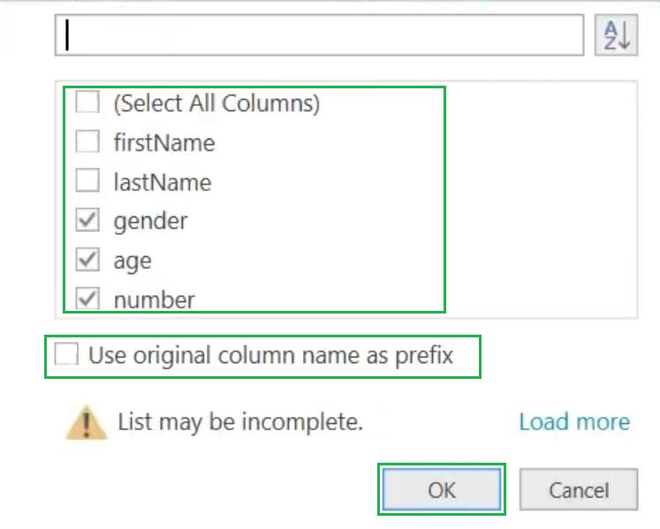Click the '(Select All Columns)' label text
The image size is (660, 529).
[216, 102]
